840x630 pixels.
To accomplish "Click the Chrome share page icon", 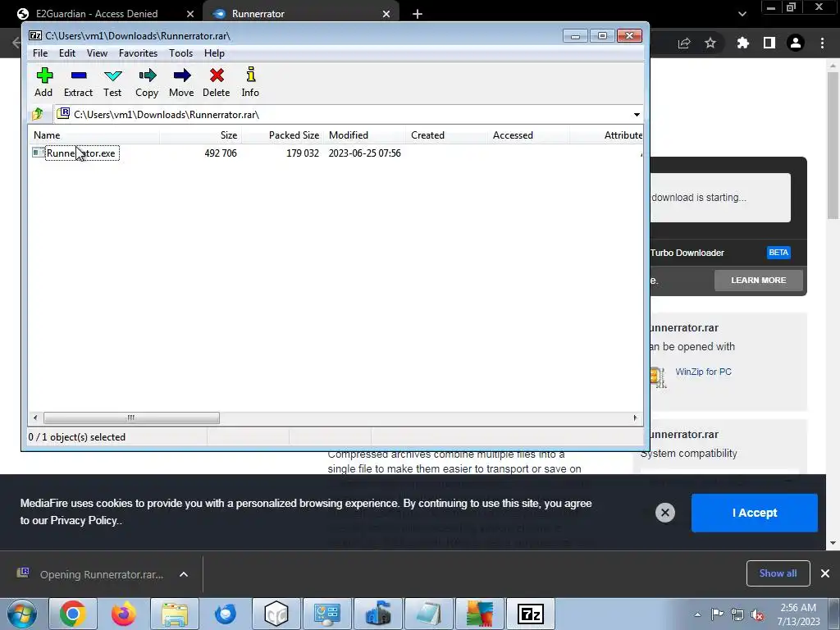I will 684,43.
